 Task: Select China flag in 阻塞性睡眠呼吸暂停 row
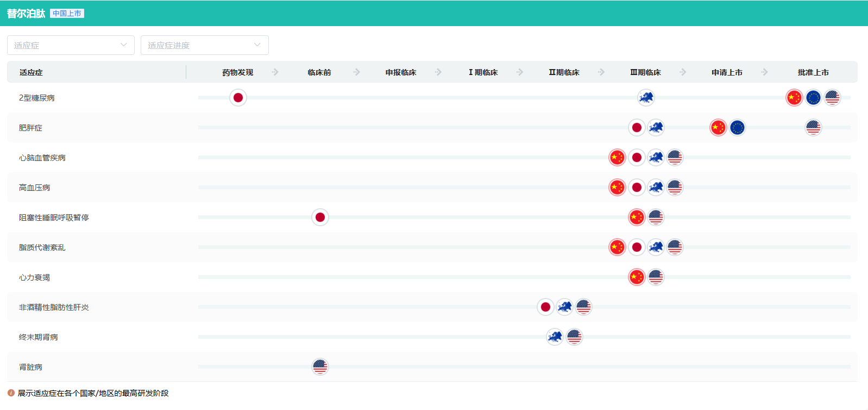click(x=637, y=218)
